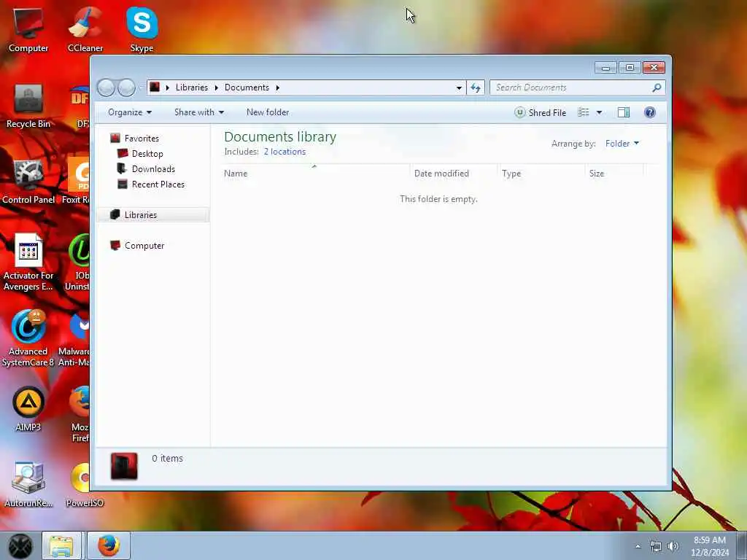Change view using the view icon
747x560 pixels.
coord(584,112)
